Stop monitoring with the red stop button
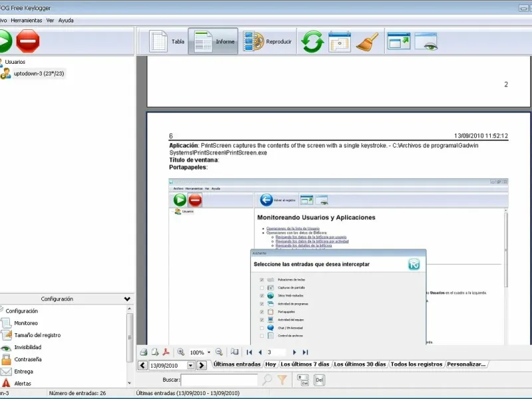This screenshot has width=532, height=399. [x=28, y=41]
